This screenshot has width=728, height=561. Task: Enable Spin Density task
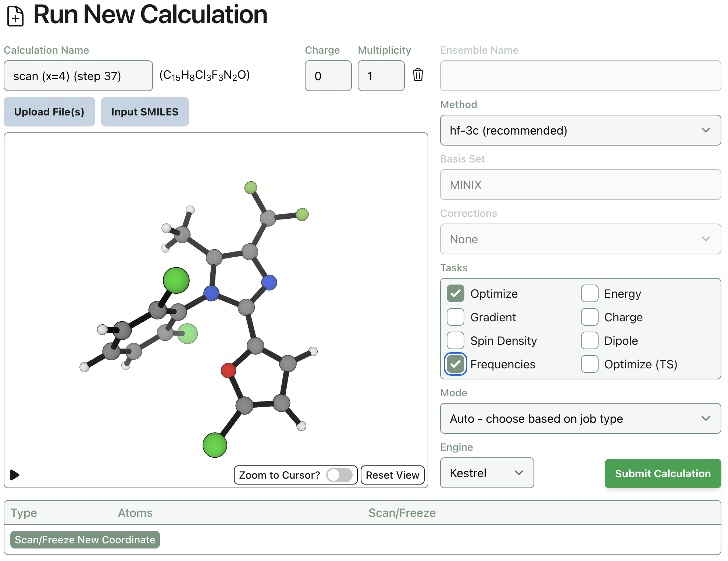[x=455, y=340]
